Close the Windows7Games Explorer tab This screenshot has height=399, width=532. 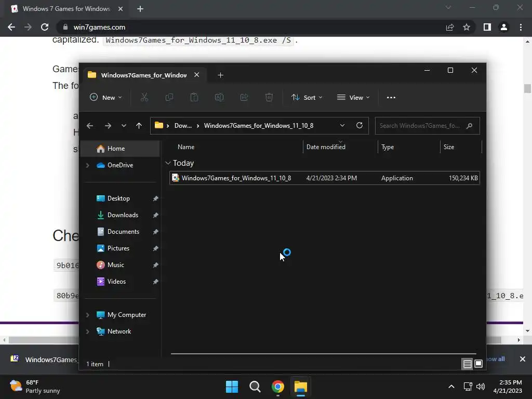196,75
